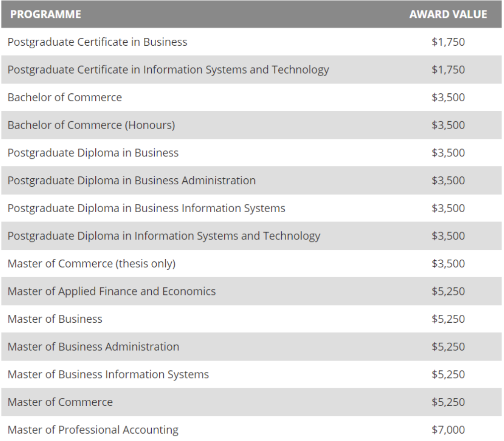The image size is (504, 441).
Task: Select the Postgraduate Certificate in Business row
Action: 252,42
